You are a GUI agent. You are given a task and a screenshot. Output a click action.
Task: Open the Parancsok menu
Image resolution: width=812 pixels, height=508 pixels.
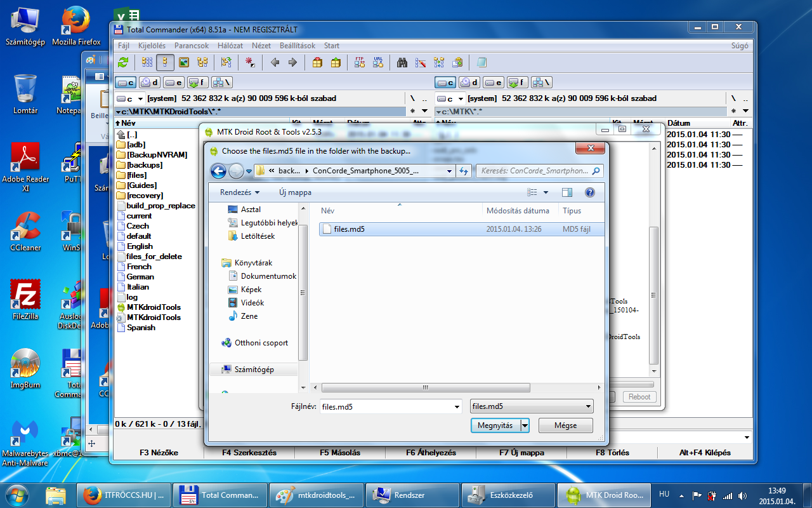[x=192, y=46]
